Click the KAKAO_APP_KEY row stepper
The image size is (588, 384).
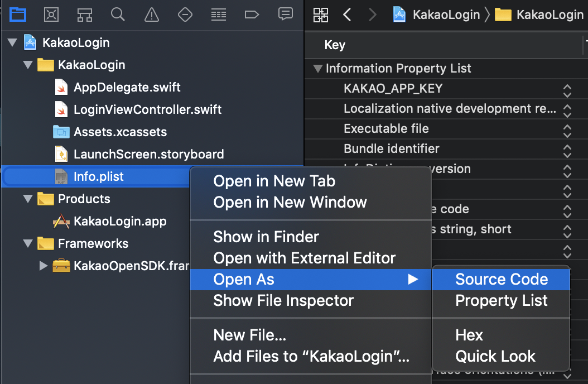[567, 91]
